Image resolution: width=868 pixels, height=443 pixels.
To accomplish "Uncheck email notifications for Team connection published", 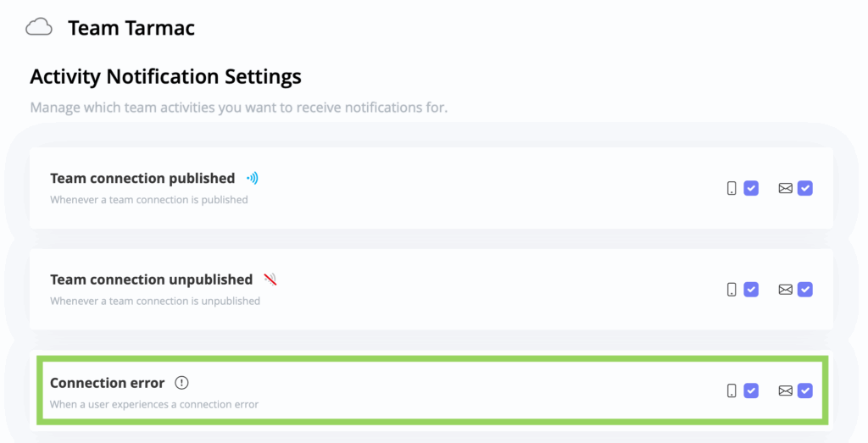I will click(805, 188).
